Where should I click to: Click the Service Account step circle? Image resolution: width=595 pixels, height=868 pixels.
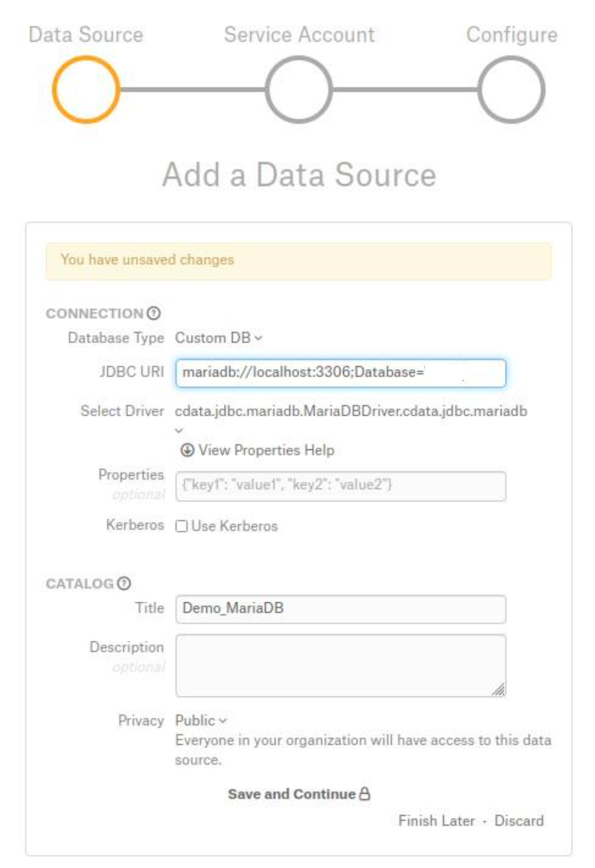click(x=299, y=90)
